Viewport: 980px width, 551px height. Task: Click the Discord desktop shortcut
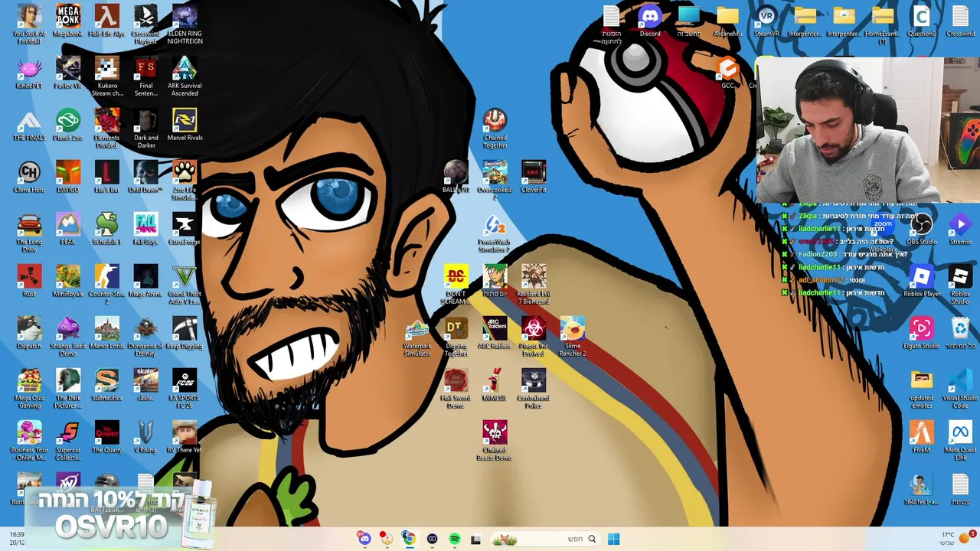click(x=650, y=21)
